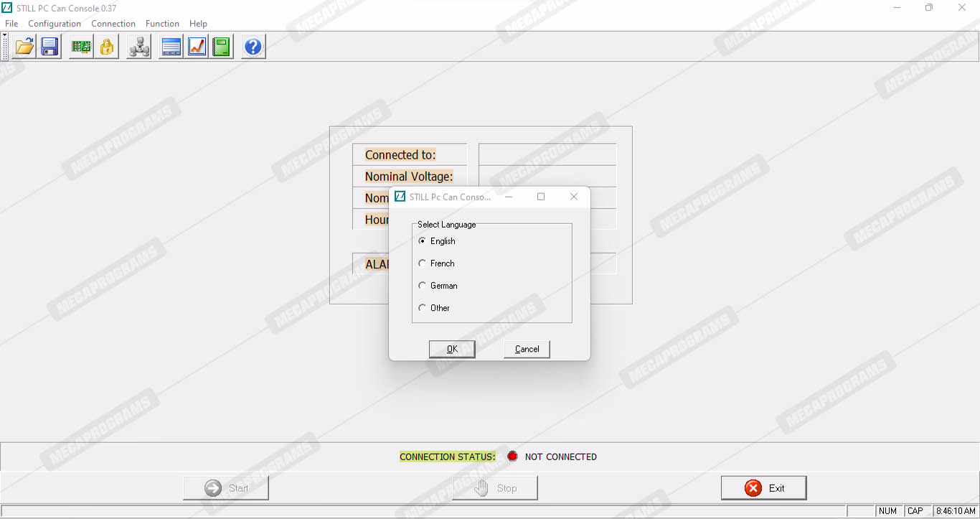
Task: Click the blue question mark help icon
Action: tap(253, 47)
